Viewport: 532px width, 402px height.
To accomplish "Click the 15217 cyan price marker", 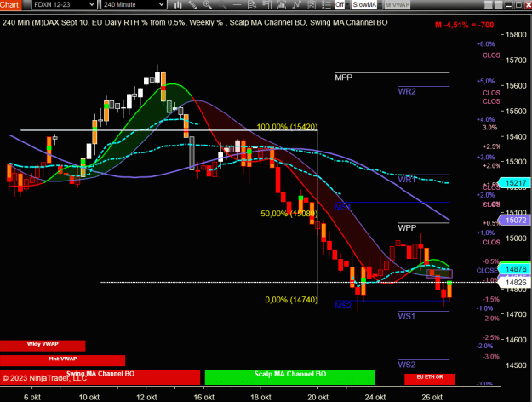I will (514, 183).
